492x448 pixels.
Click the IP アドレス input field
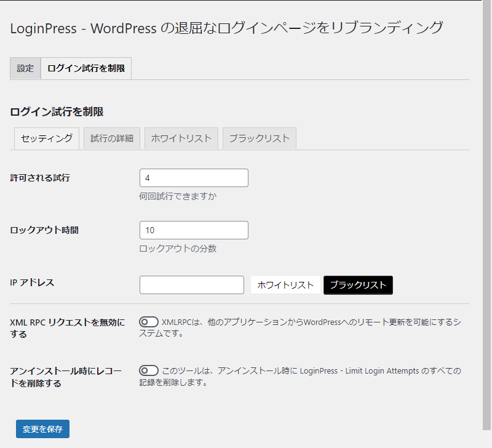point(192,285)
